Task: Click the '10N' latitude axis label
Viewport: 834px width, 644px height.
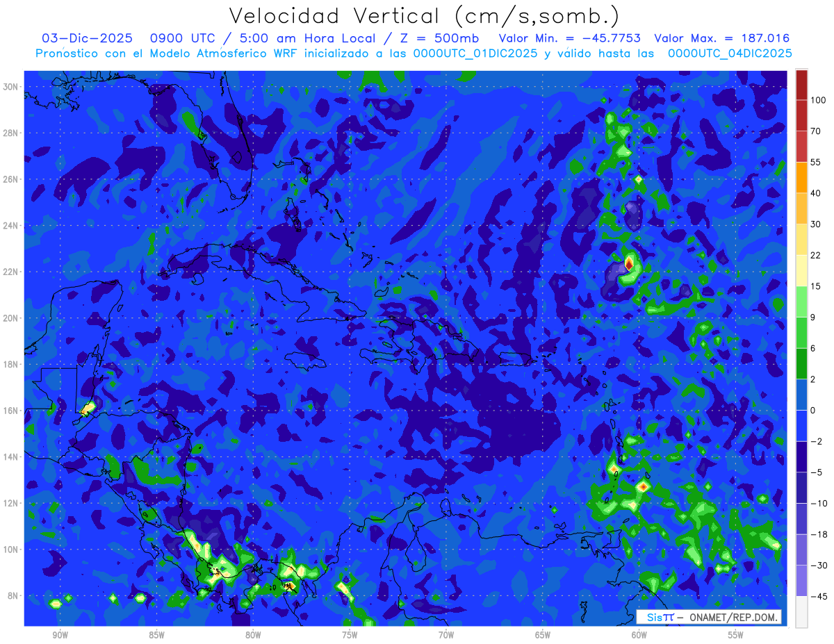Action: click(x=12, y=550)
